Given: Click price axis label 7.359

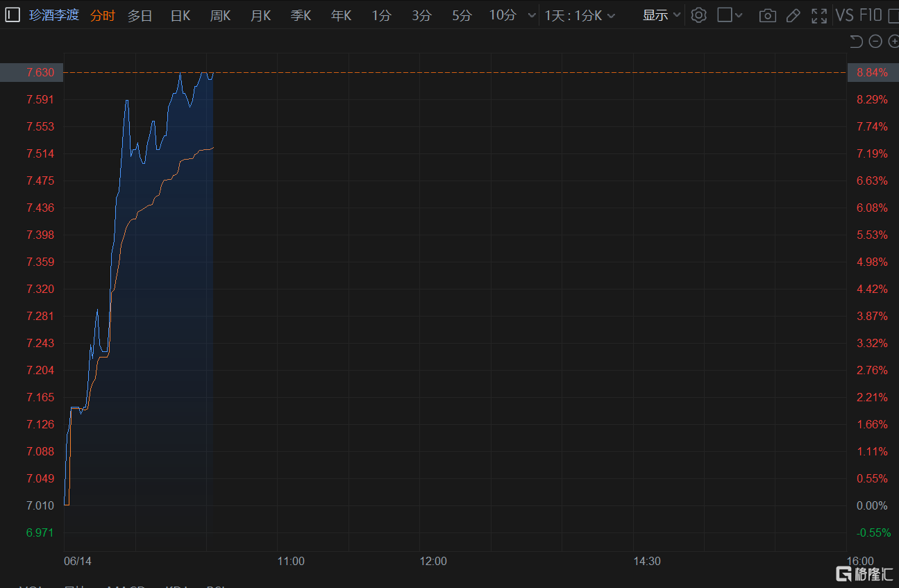Looking at the screenshot, I should (x=40, y=262).
